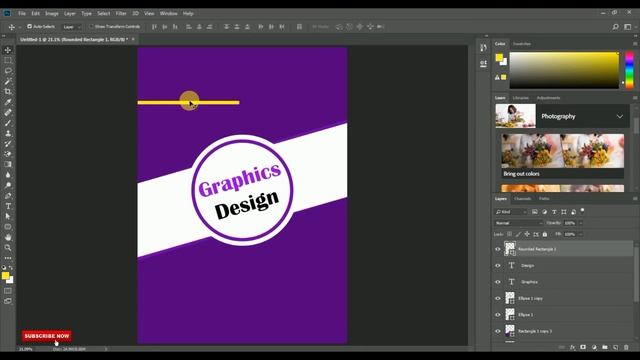The image size is (640, 360).
Task: Open the Color panel options menu
Action: click(x=635, y=44)
